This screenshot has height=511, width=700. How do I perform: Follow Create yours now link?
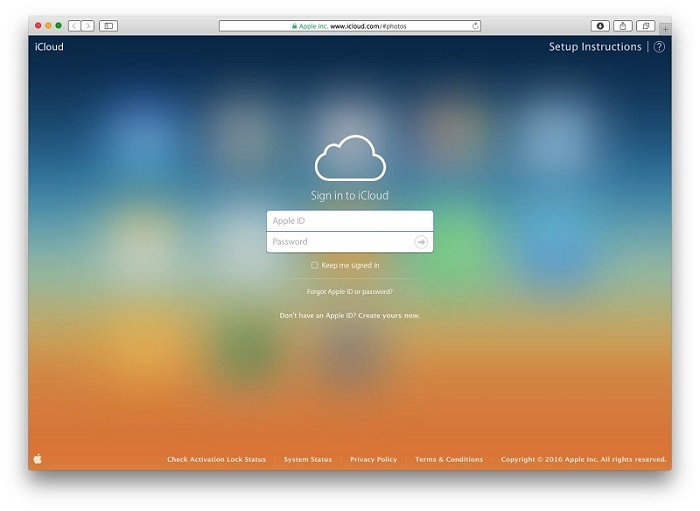pos(389,316)
